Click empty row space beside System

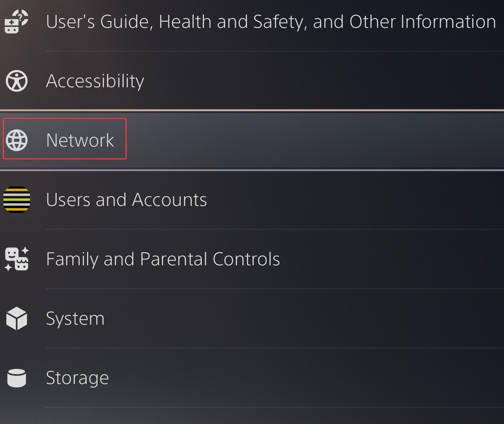pos(303,318)
